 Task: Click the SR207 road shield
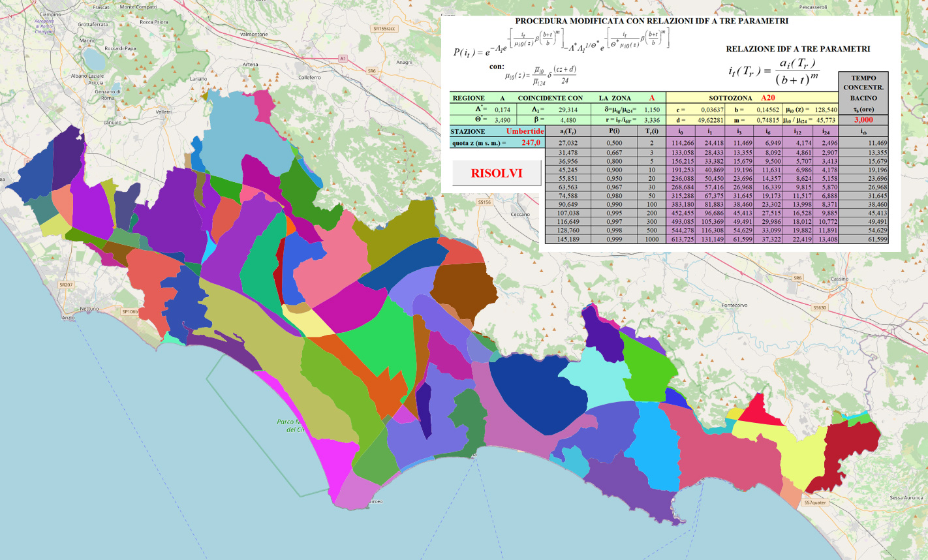66,285
